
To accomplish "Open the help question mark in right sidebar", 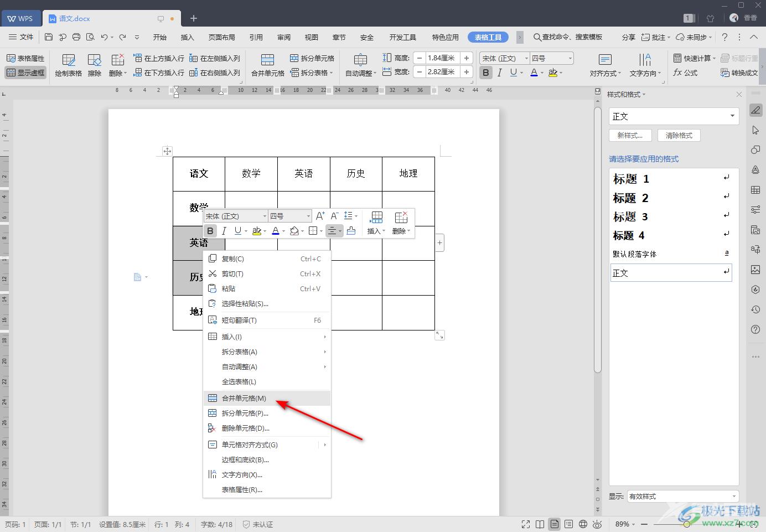I will click(x=755, y=329).
